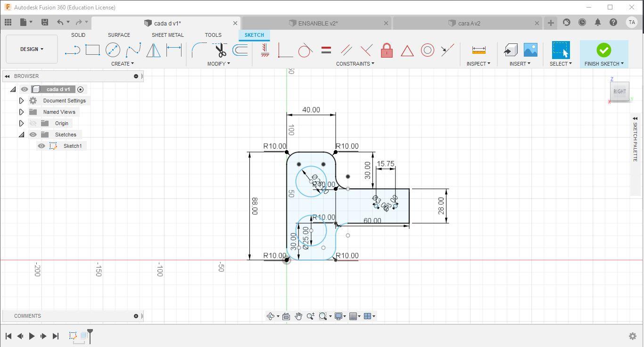Open the TA profile button
The height and width of the screenshot is (347, 644).
point(632,22)
